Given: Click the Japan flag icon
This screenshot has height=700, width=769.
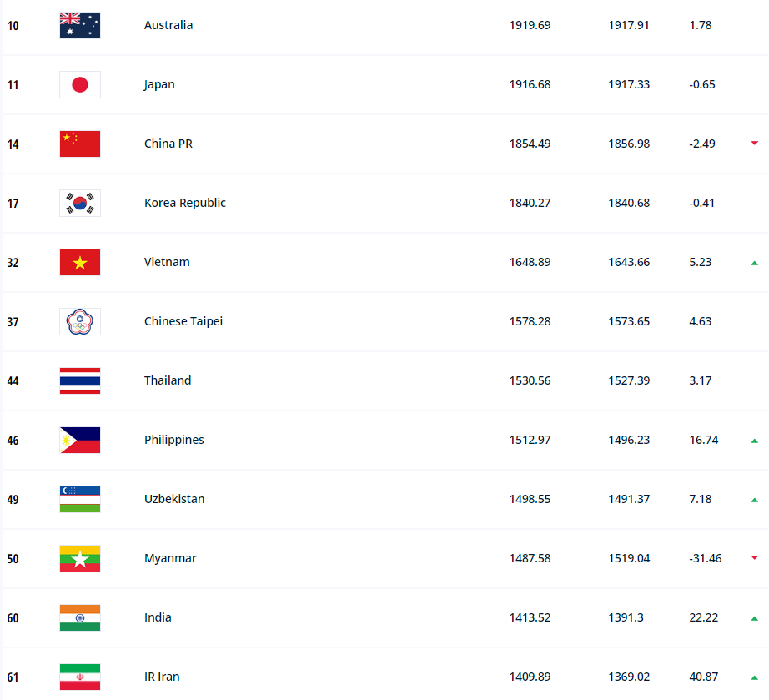Looking at the screenshot, I should [x=80, y=84].
